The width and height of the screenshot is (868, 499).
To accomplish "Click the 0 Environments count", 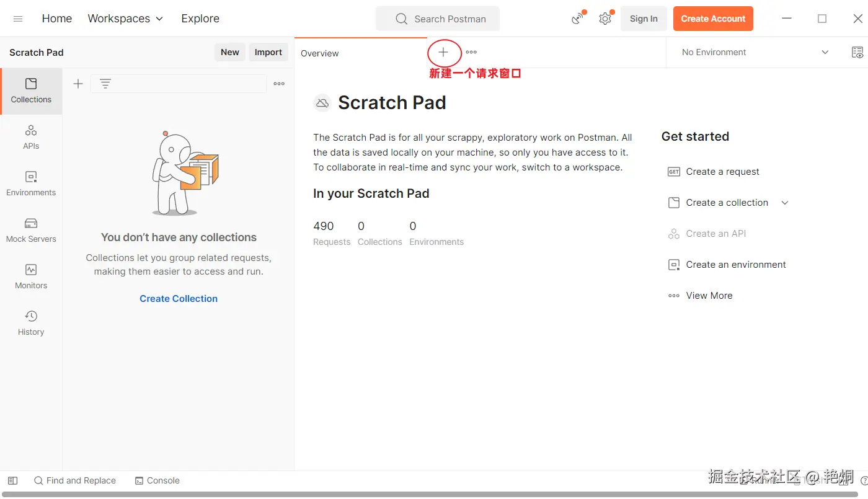I will tap(436, 233).
